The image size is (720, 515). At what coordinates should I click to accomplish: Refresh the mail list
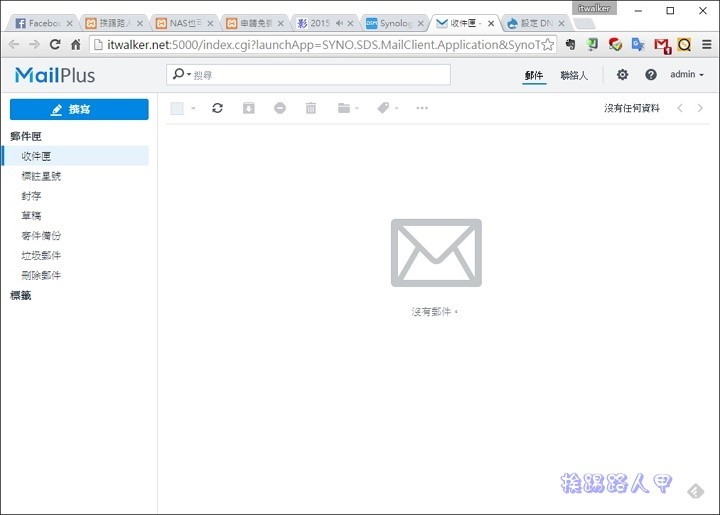click(x=217, y=108)
